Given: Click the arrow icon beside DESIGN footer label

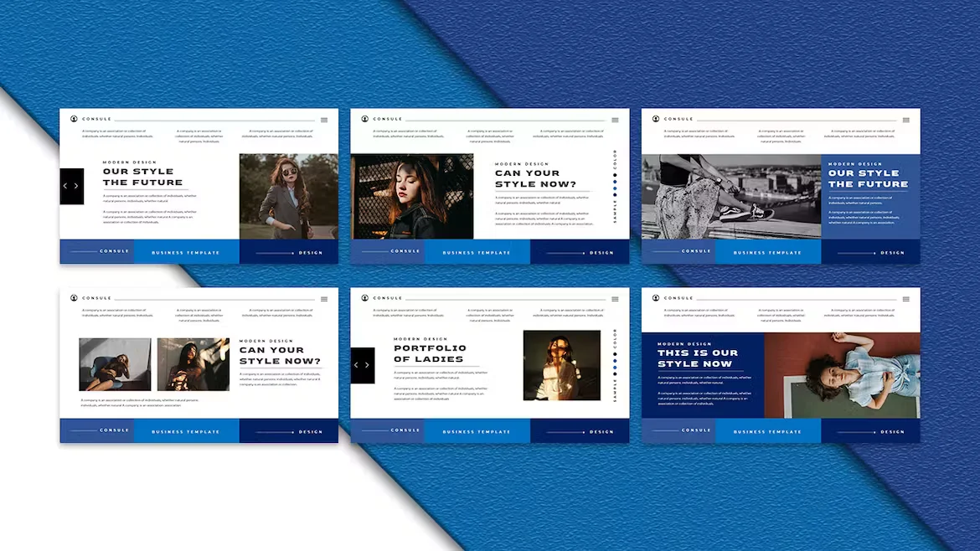Looking at the screenshot, I should tap(292, 253).
